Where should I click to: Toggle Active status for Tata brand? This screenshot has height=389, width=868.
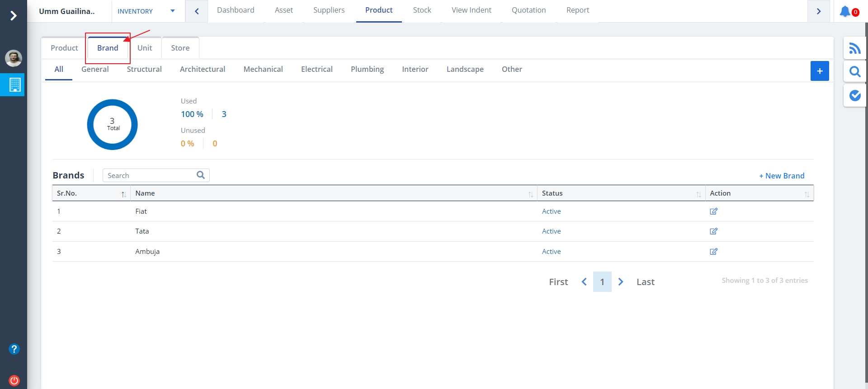(x=551, y=231)
